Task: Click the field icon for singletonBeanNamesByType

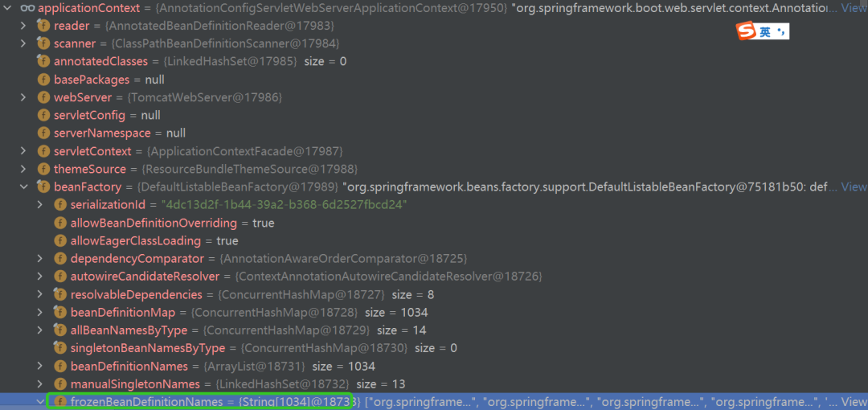Action: (x=59, y=349)
